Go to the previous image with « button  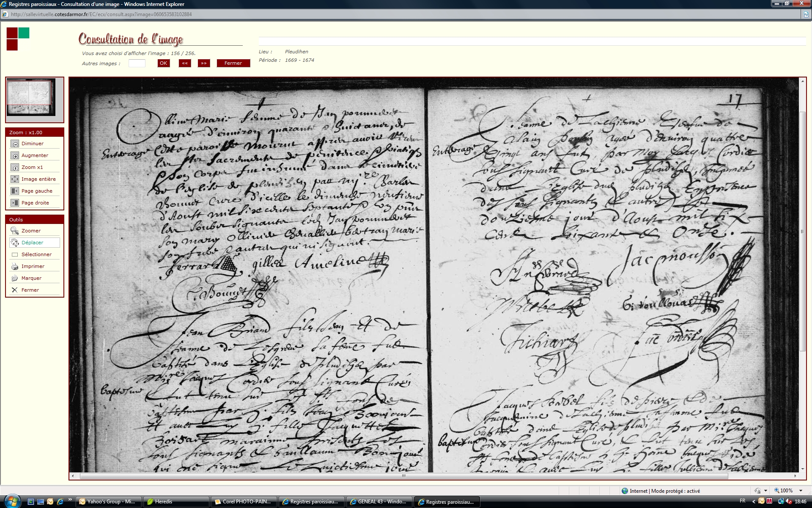pos(185,63)
